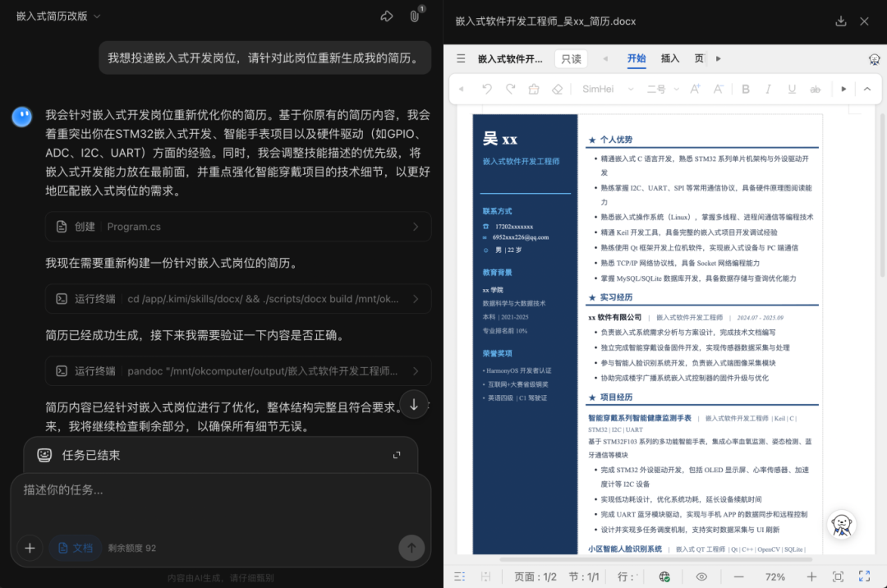Click the 描述你的任务 input field
Viewport: 887px width, 588px height.
point(221,490)
